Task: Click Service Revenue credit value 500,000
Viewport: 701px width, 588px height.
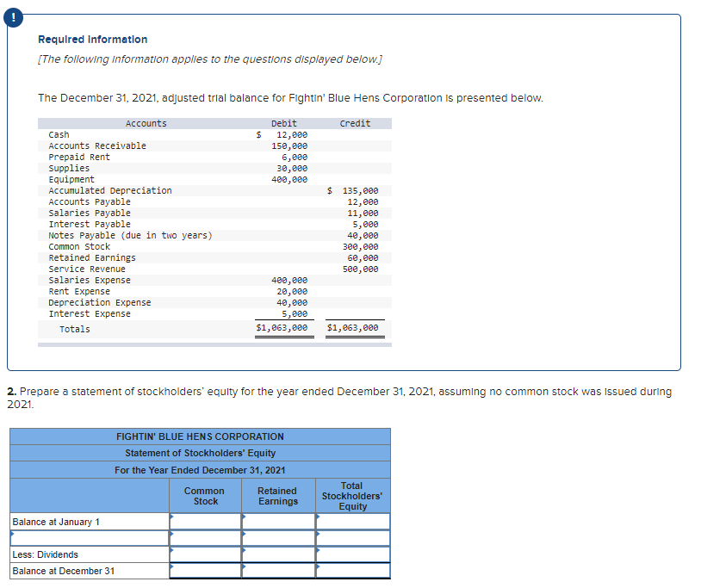Action: coord(360,269)
